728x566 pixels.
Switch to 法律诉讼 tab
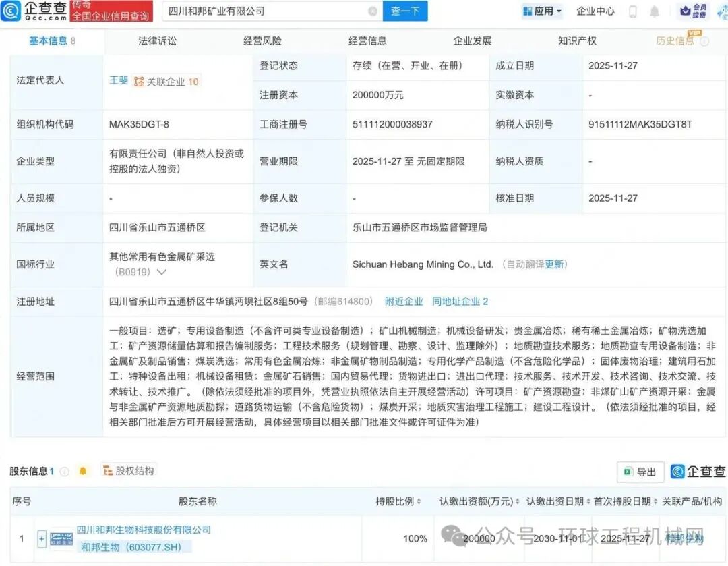157,41
